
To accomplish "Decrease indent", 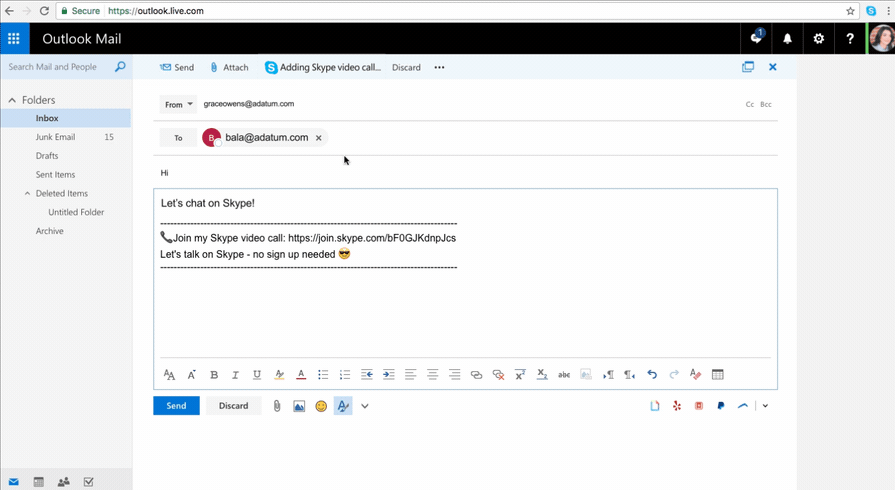I will click(366, 375).
